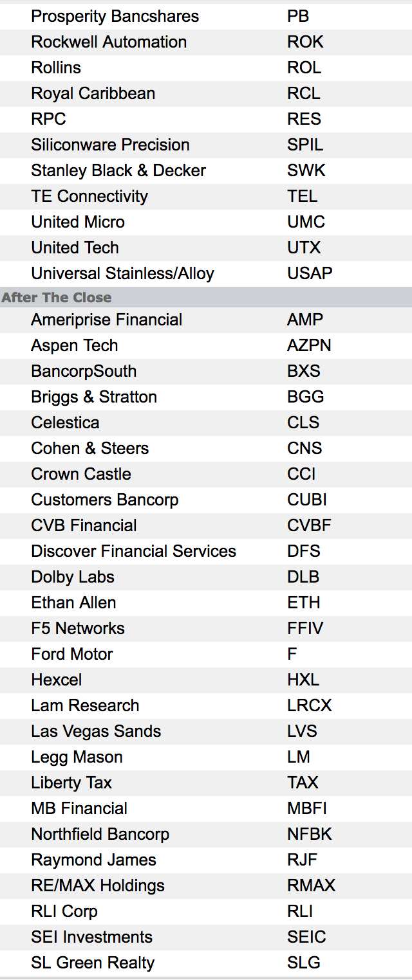The image size is (412, 980).
Task: Click the LRCX ticker for Lam Research
Action: pyautogui.click(x=310, y=705)
